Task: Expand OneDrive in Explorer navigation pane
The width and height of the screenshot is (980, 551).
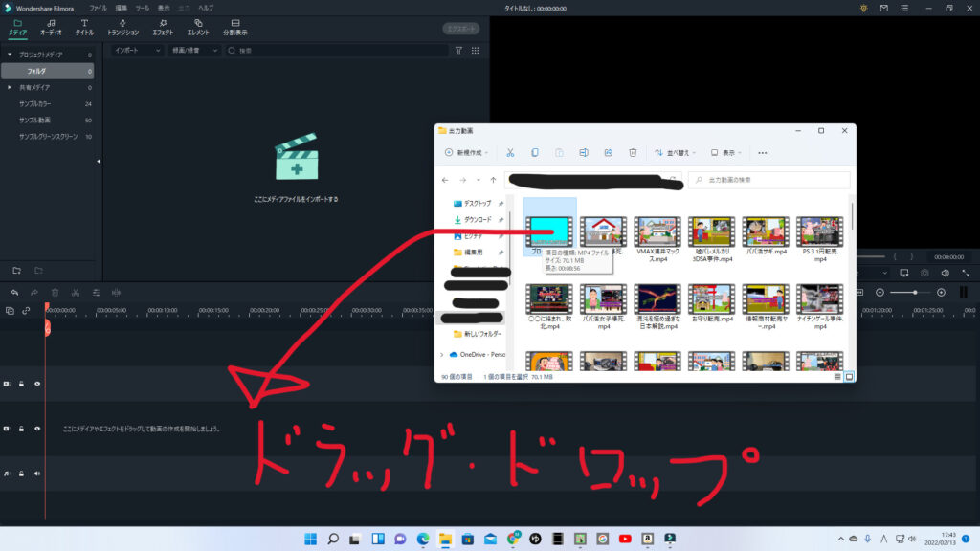Action: 442,355
